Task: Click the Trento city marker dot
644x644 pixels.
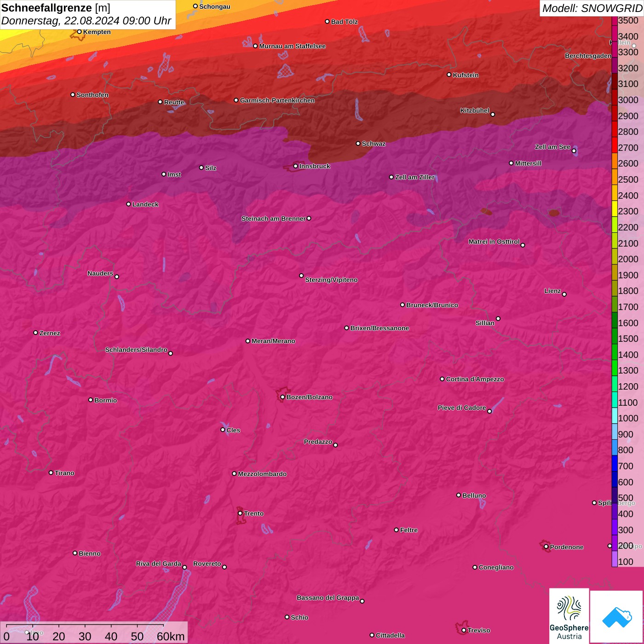Action: (240, 513)
